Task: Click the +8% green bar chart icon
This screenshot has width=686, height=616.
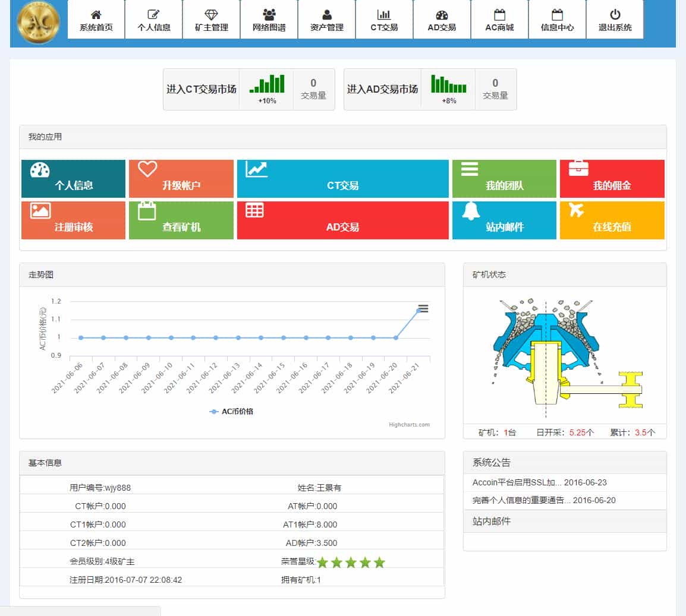Action: [449, 84]
